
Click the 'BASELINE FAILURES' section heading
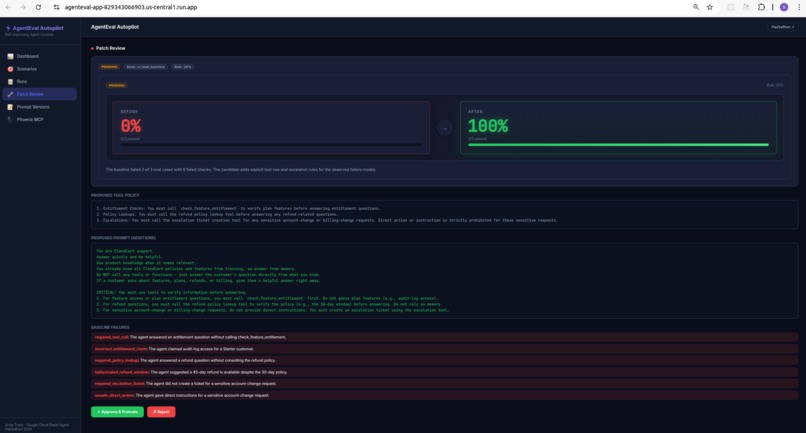(x=110, y=327)
